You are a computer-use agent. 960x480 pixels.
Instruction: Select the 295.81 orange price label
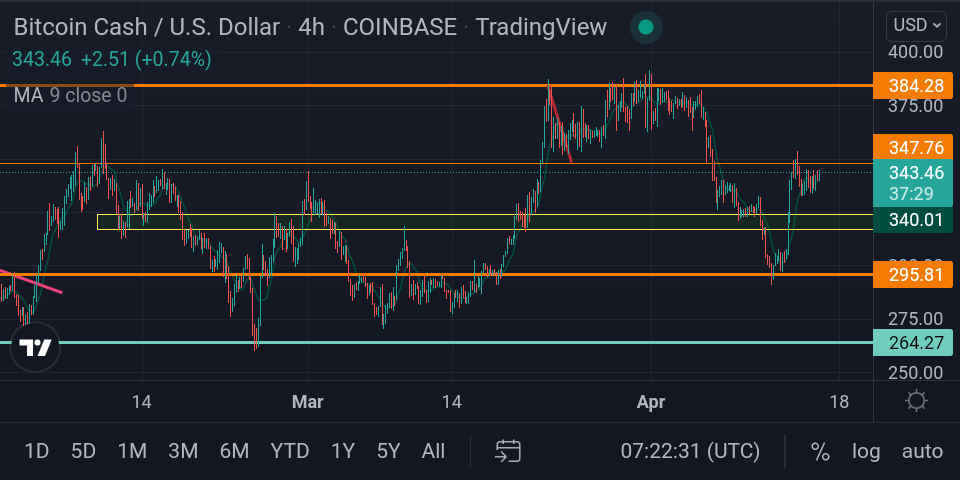[x=913, y=274]
